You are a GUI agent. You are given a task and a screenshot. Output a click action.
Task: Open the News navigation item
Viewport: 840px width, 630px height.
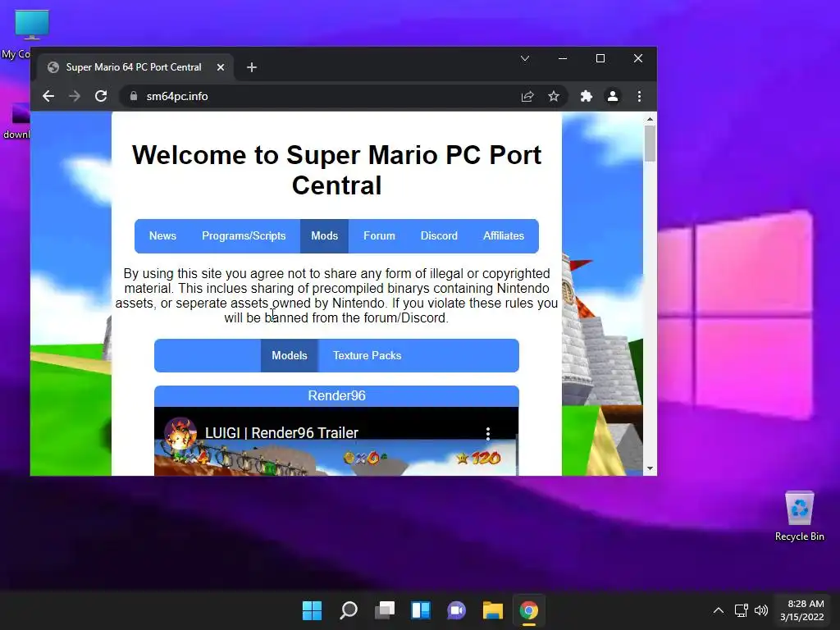pos(162,235)
